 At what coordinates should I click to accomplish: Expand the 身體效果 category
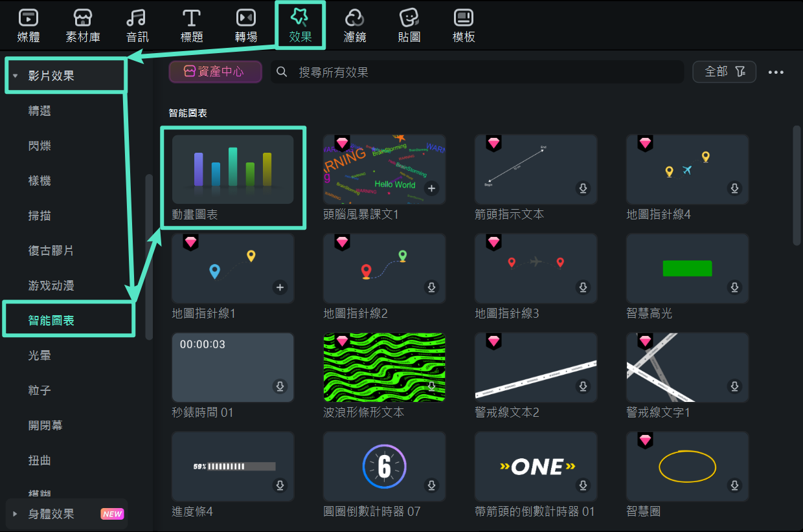[16, 514]
